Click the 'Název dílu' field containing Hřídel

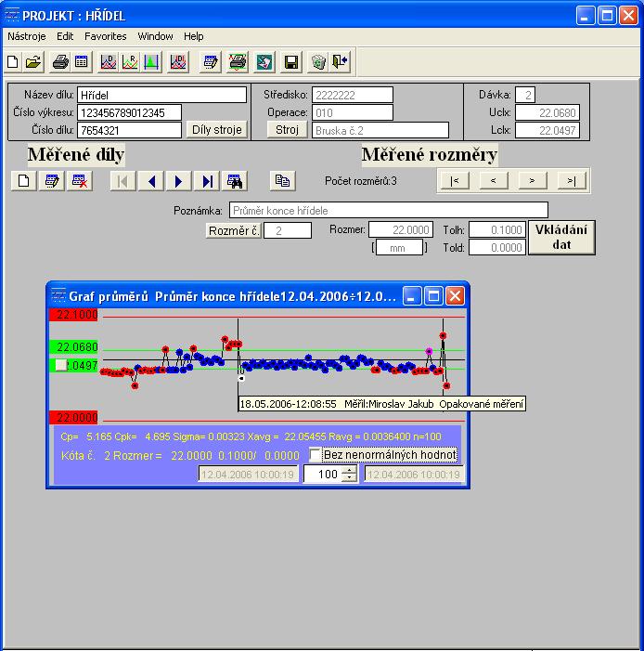[x=161, y=95]
